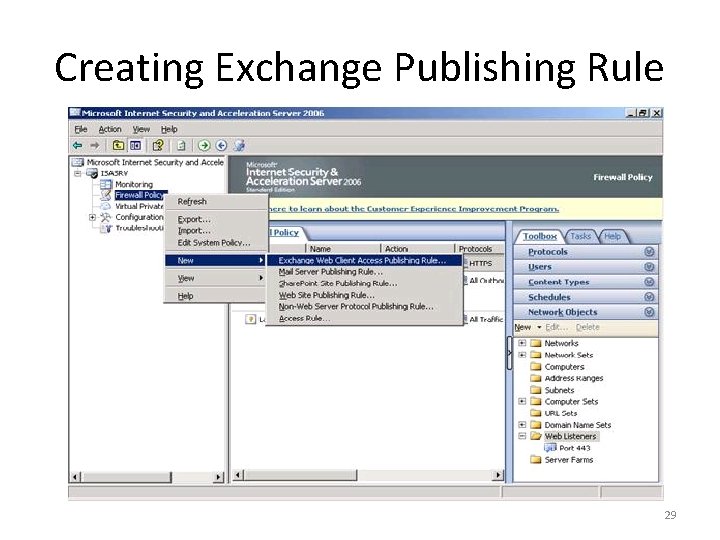
Task: Click the last toolbar icon with globe
Action: point(239,146)
